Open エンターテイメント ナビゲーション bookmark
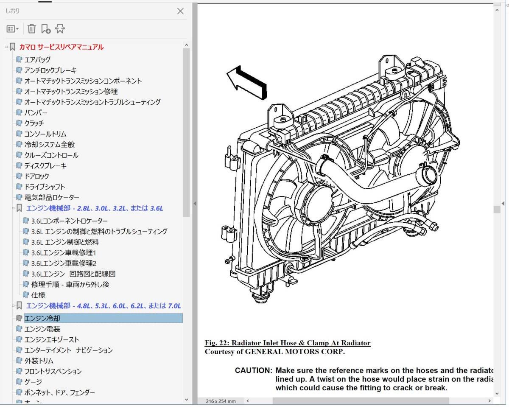The width and height of the screenshot is (509, 420). (68, 350)
